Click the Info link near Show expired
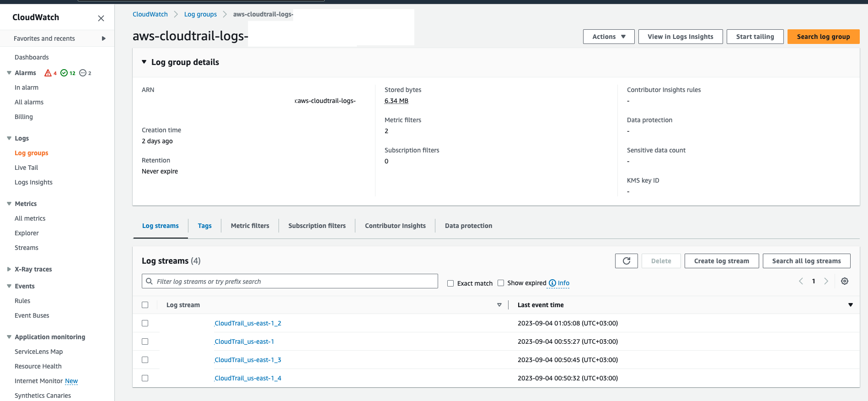Screen dimensions: 868x401 (x=563, y=283)
